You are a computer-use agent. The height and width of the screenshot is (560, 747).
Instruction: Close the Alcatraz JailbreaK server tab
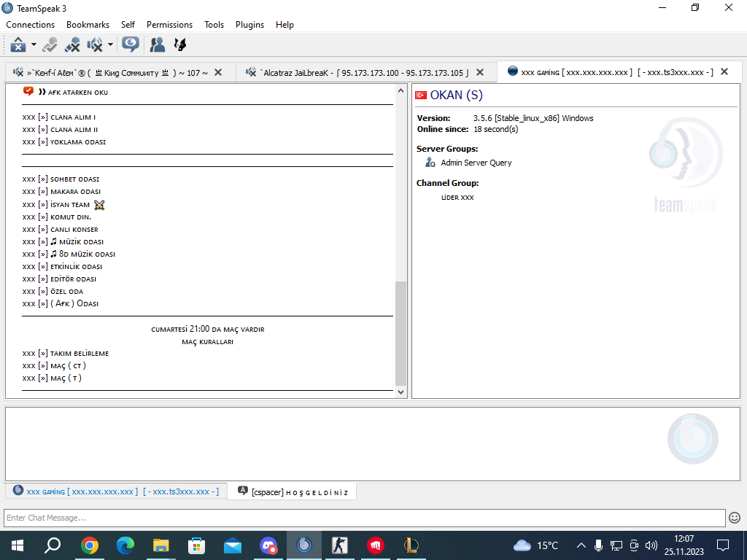[x=480, y=72]
